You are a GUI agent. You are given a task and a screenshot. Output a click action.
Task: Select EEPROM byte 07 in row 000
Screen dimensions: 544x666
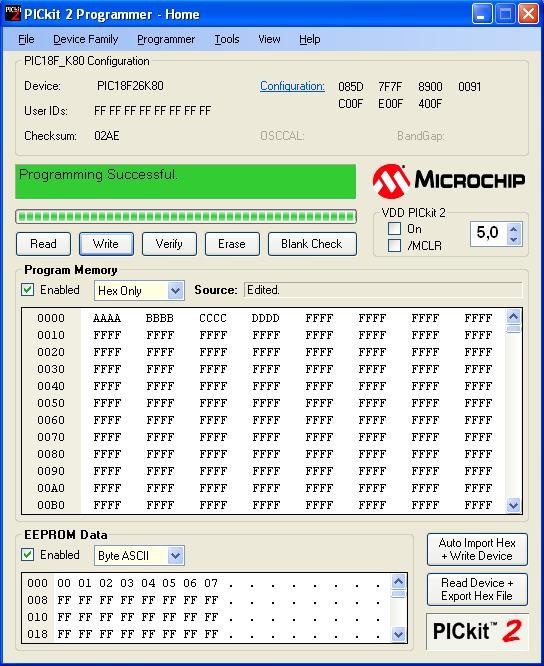click(211, 583)
